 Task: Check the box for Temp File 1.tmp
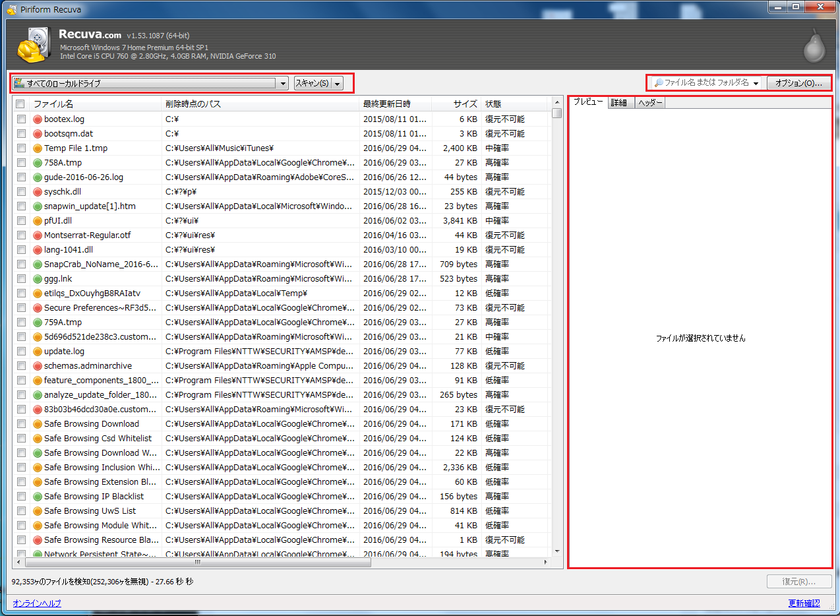pyautogui.click(x=21, y=148)
